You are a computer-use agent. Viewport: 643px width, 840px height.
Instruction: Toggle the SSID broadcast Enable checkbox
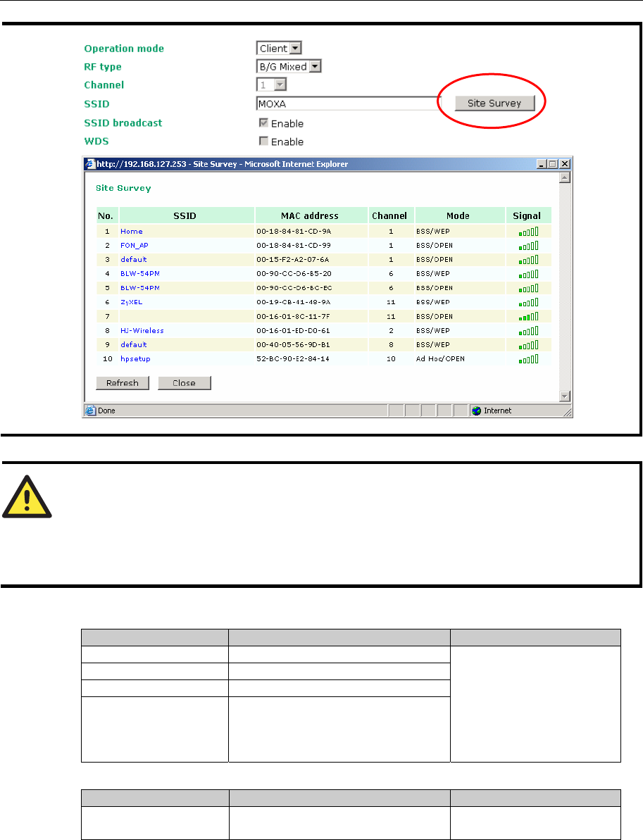pyautogui.click(x=263, y=123)
